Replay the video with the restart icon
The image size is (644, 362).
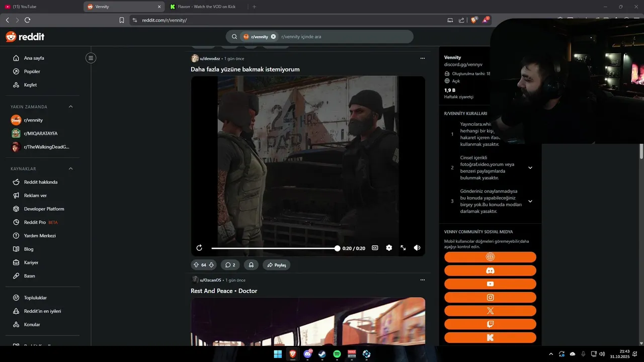click(199, 248)
